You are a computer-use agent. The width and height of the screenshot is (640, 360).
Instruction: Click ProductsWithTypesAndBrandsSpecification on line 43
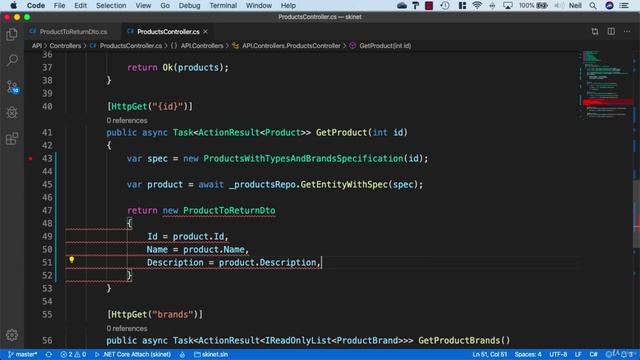[303, 158]
